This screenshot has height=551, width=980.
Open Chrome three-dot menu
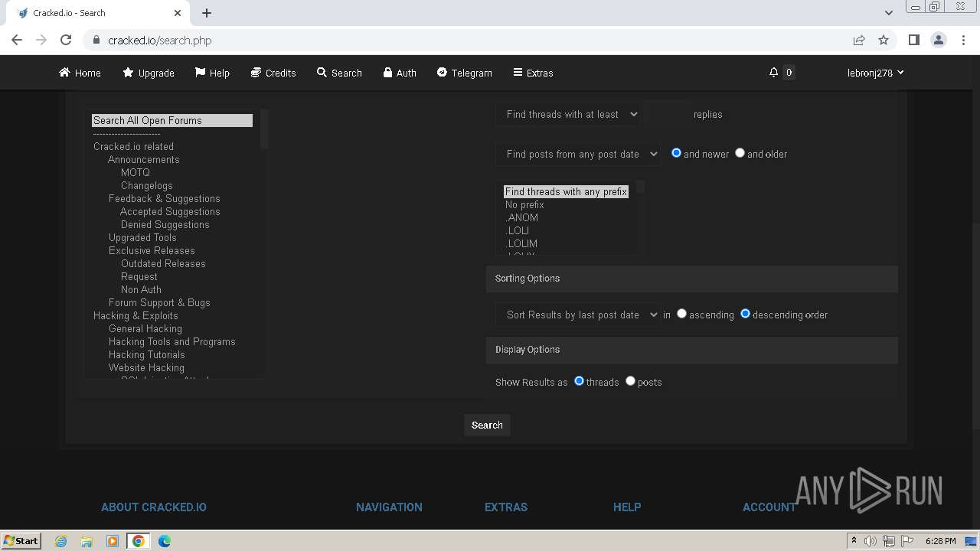962,40
